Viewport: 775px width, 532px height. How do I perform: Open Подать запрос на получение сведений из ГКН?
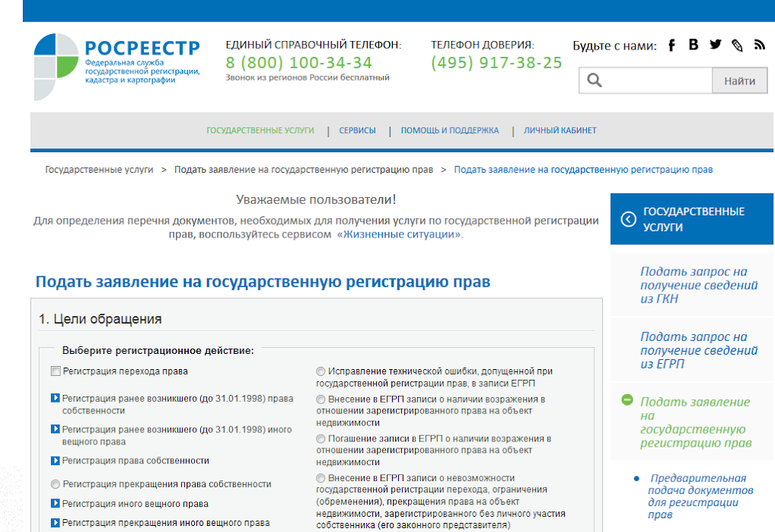pyautogui.click(x=698, y=285)
